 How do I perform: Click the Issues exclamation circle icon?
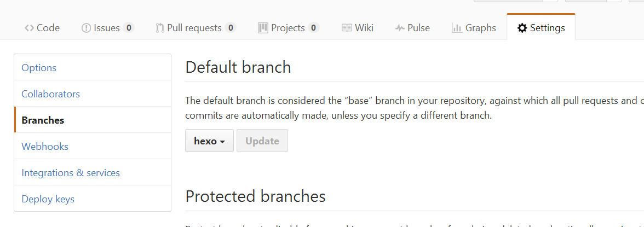(x=86, y=28)
